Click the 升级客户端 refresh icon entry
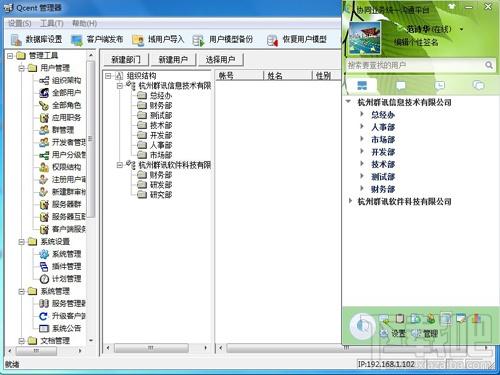Viewport: 500px width, 375px height. (44, 316)
